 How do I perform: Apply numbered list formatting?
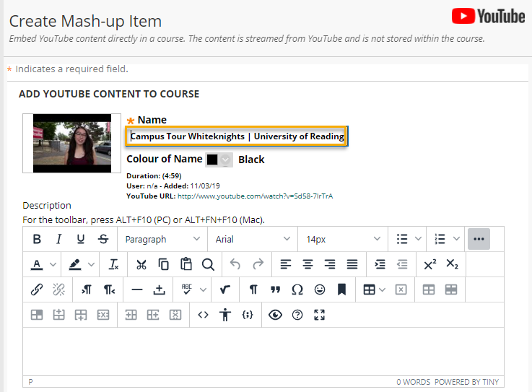[440, 239]
